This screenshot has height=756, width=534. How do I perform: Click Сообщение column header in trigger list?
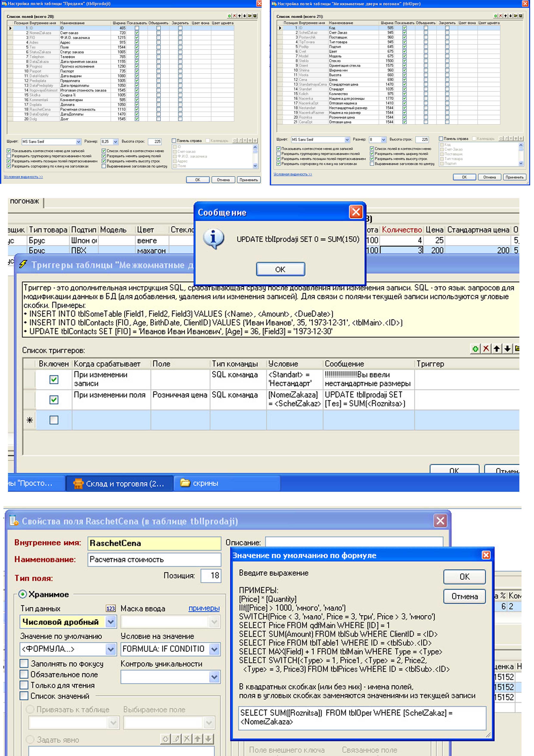(368, 364)
